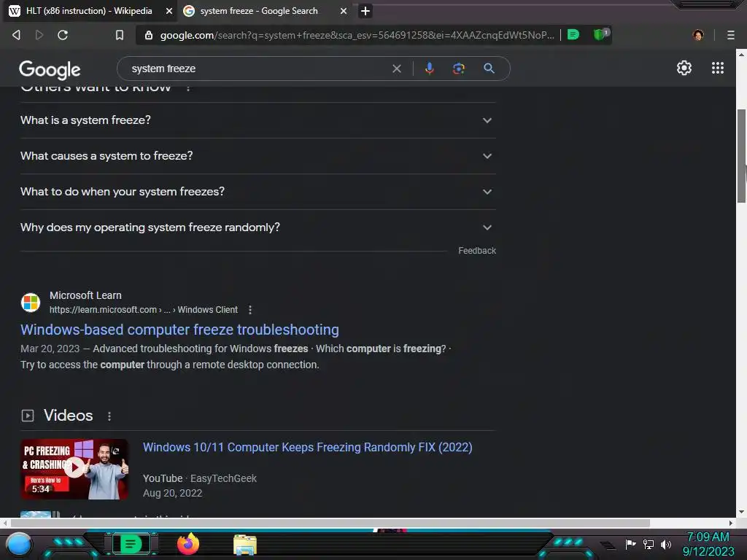Click the browser forward arrow

[x=39, y=35]
